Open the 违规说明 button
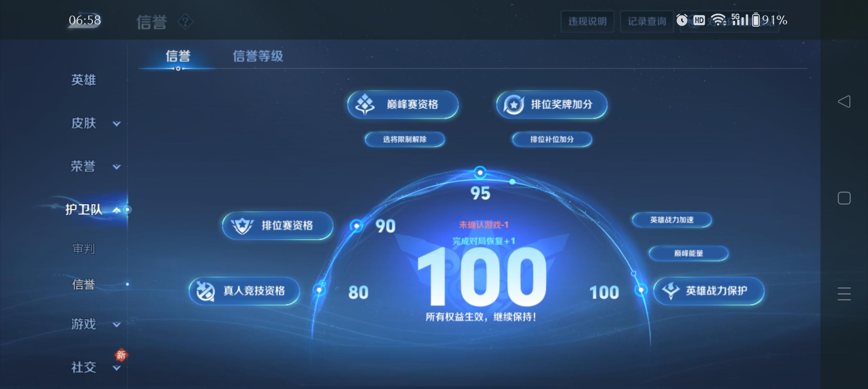The image size is (868, 389). (x=587, y=22)
